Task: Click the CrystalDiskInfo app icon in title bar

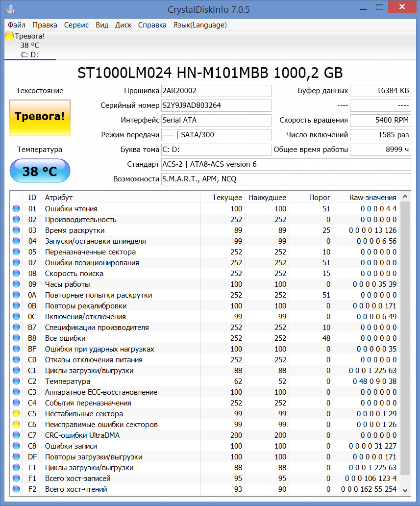Action: pos(10,9)
